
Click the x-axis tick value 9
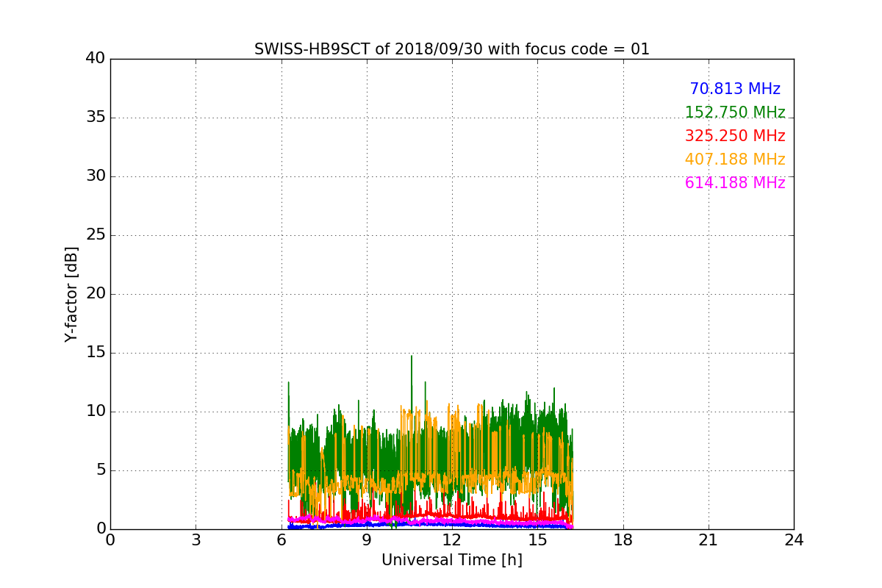[367, 540]
